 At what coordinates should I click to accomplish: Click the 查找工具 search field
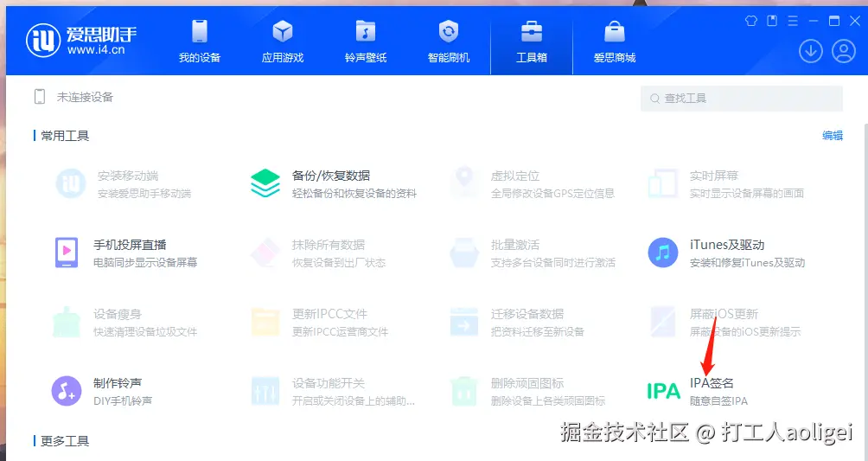click(741, 99)
